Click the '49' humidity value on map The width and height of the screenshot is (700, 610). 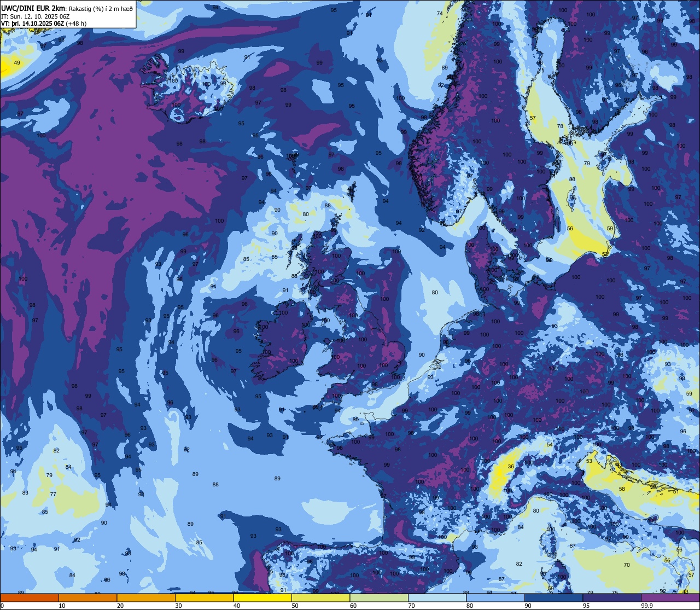[17, 63]
